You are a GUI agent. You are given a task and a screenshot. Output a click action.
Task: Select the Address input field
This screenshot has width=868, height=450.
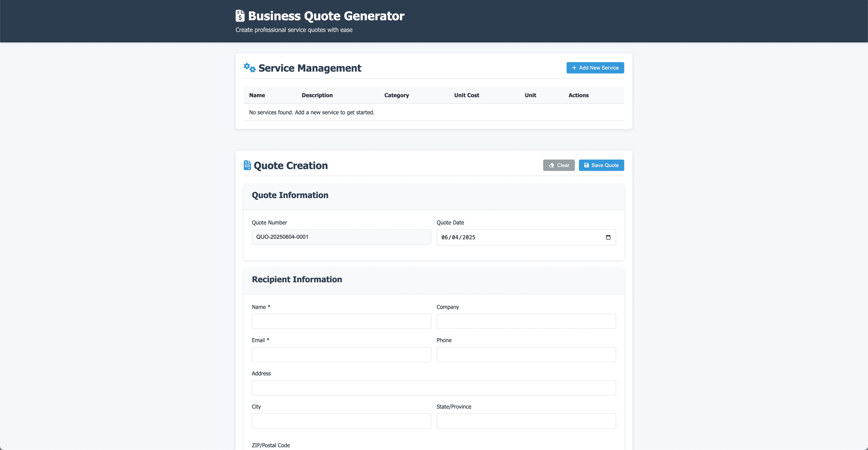(x=434, y=388)
